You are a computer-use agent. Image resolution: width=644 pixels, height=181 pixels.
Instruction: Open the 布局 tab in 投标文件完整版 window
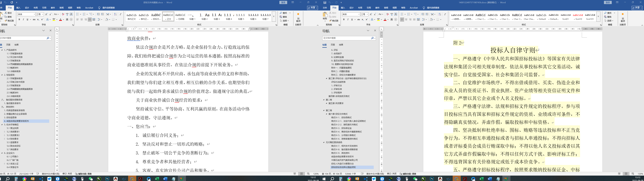(x=35, y=8)
